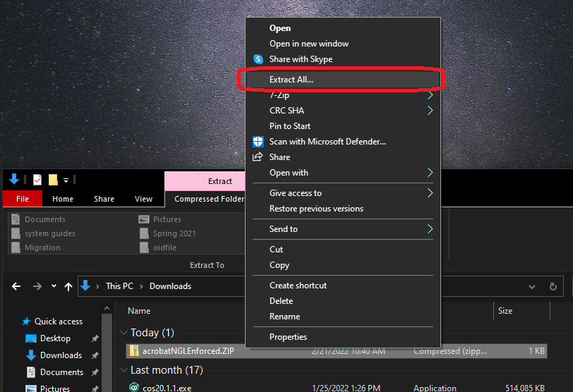Expand the CRC SHA submenu arrow
Viewport: 573px width, 392px height.
pos(430,111)
